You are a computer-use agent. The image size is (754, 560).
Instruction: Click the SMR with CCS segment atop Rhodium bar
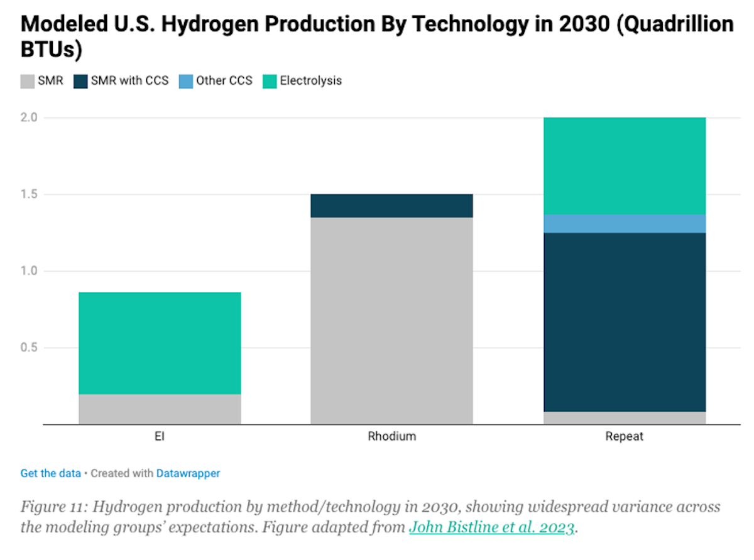391,206
